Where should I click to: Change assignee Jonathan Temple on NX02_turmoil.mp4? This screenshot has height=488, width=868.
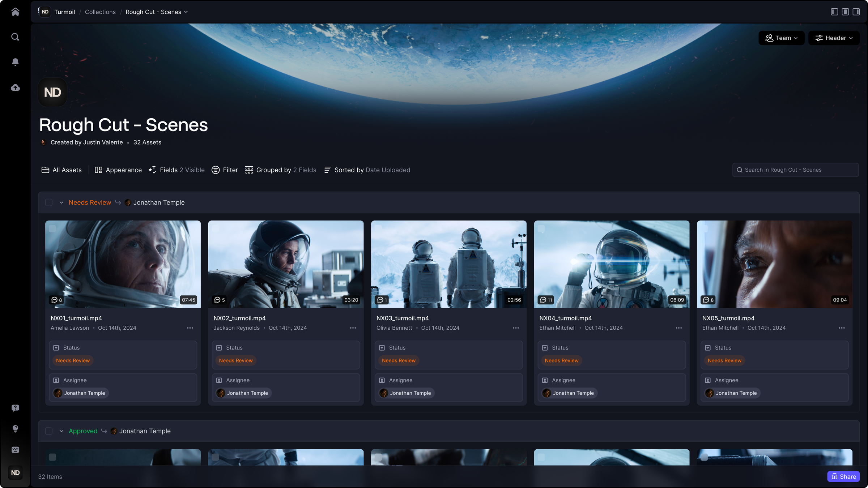point(243,393)
